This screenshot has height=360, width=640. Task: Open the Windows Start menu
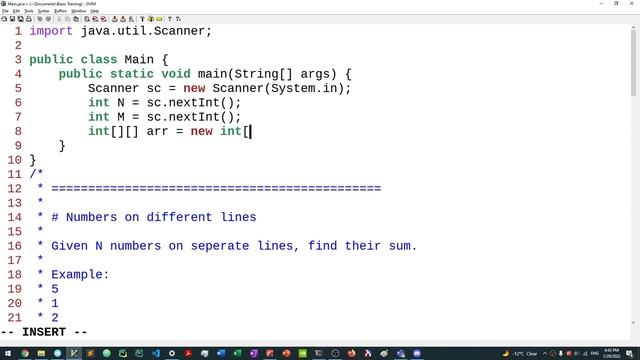8,353
